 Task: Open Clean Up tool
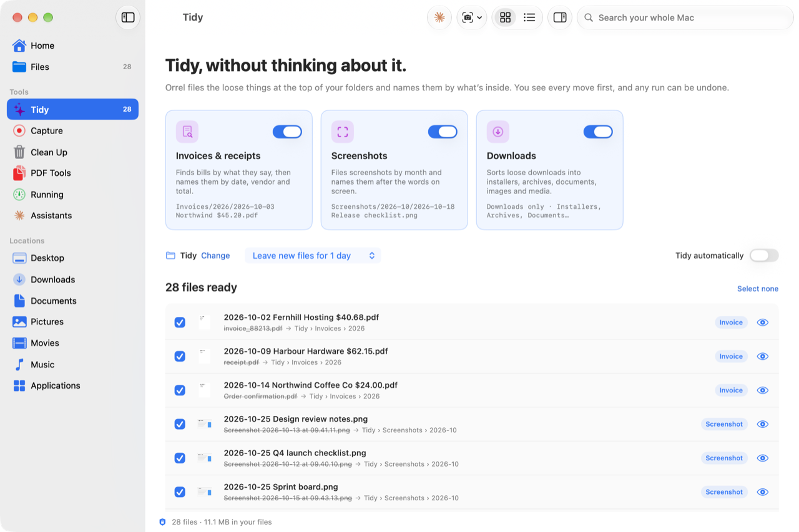72,152
